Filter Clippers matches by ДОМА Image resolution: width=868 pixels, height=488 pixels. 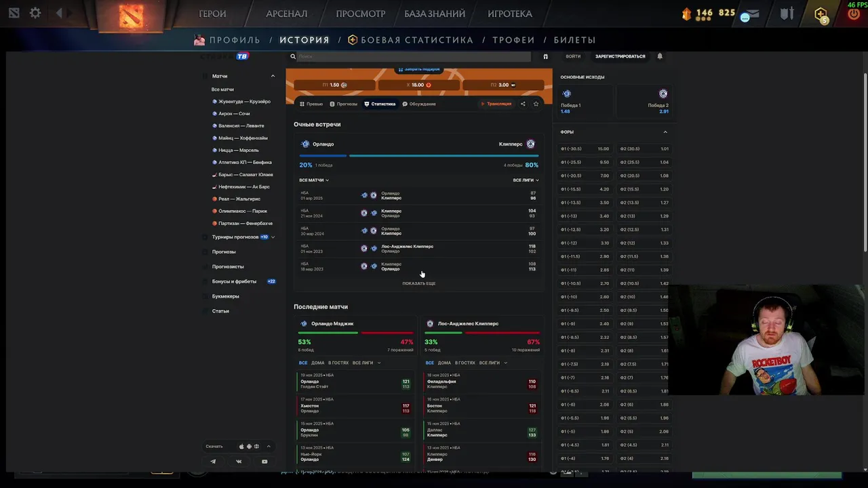click(444, 363)
